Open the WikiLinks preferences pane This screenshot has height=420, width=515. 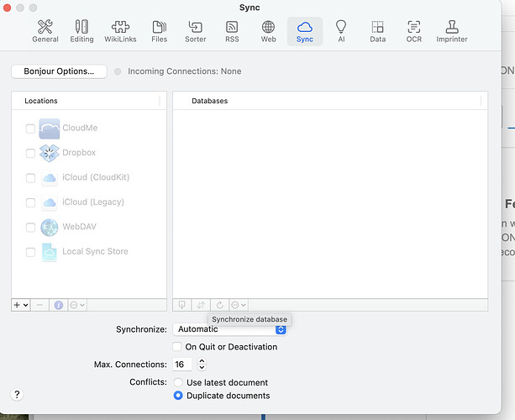tap(120, 31)
